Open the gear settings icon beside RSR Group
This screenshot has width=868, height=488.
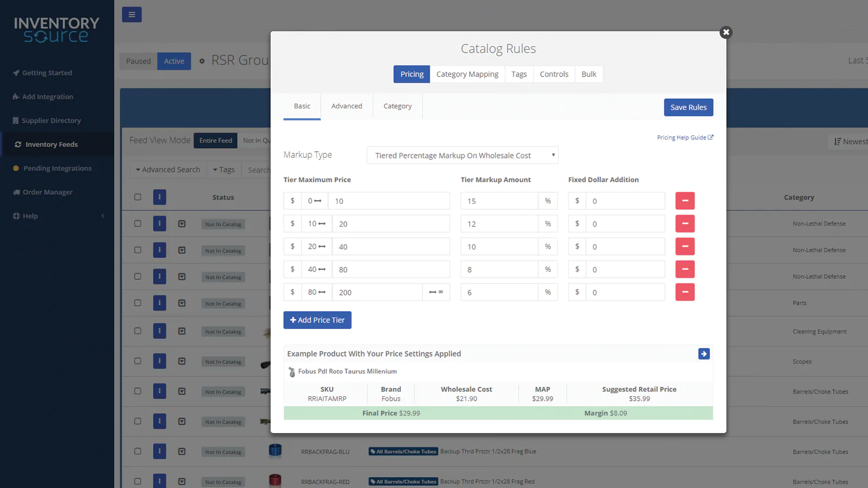pyautogui.click(x=201, y=61)
